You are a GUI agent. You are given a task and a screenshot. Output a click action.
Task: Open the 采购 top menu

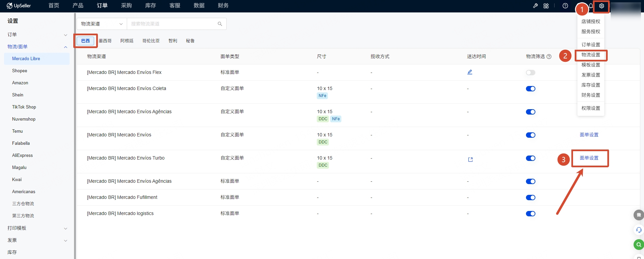[x=126, y=6]
